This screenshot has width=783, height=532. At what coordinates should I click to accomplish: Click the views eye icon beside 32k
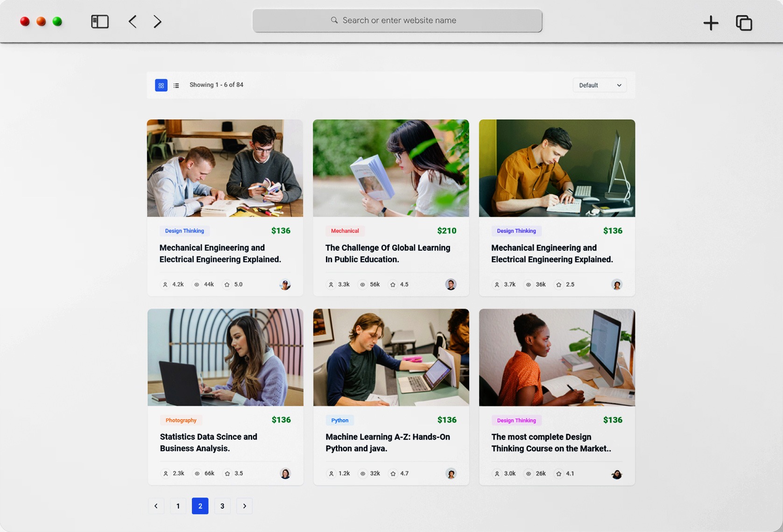(363, 474)
